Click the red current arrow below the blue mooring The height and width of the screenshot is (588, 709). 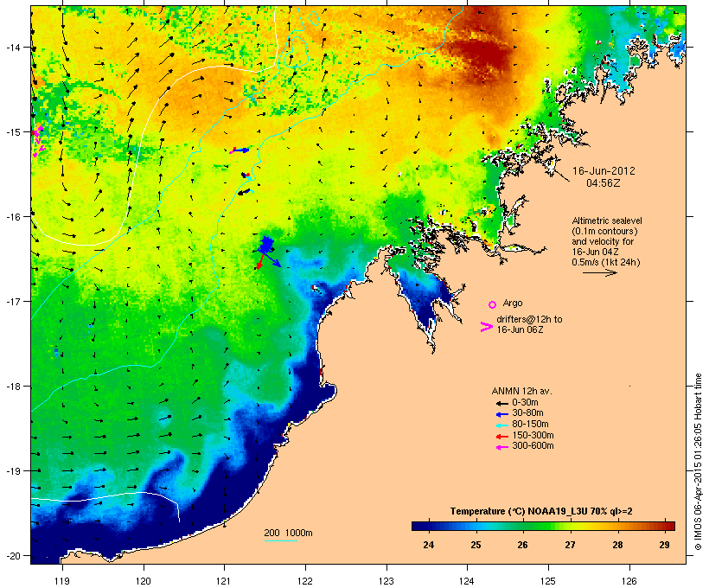click(260, 261)
